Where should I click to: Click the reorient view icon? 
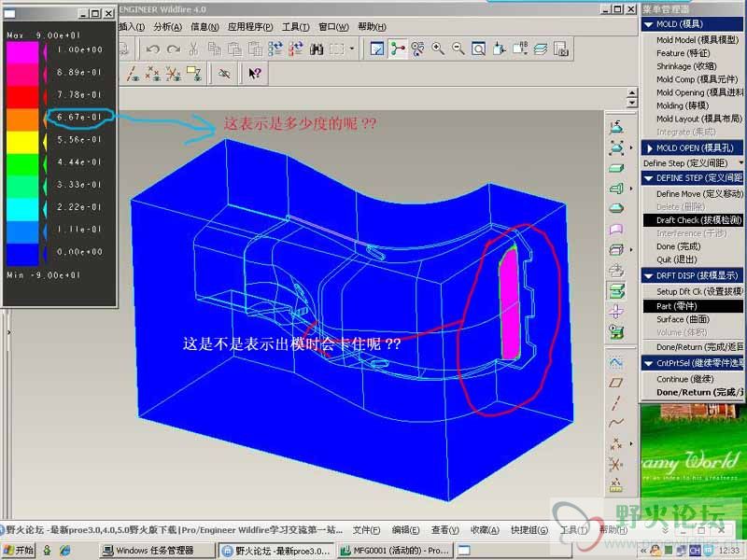[499, 49]
